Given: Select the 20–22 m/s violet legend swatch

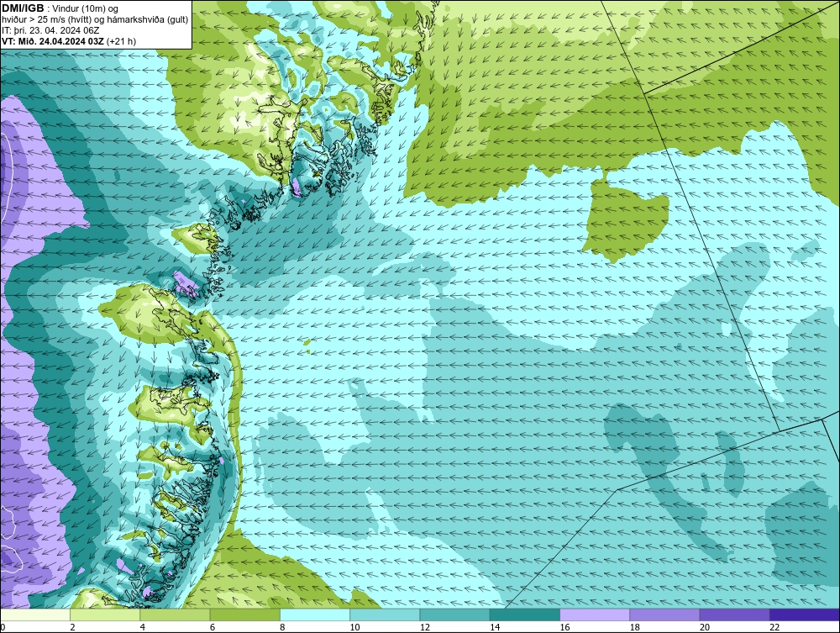Looking at the screenshot, I should click(735, 615).
